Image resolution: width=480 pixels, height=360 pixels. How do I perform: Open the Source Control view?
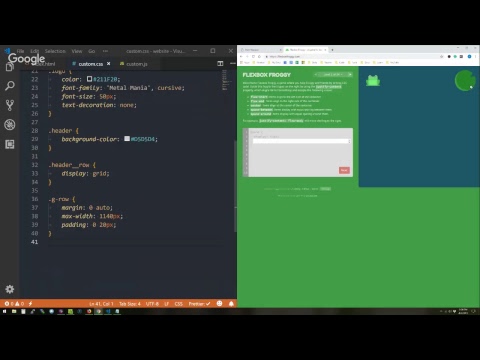pyautogui.click(x=10, y=105)
